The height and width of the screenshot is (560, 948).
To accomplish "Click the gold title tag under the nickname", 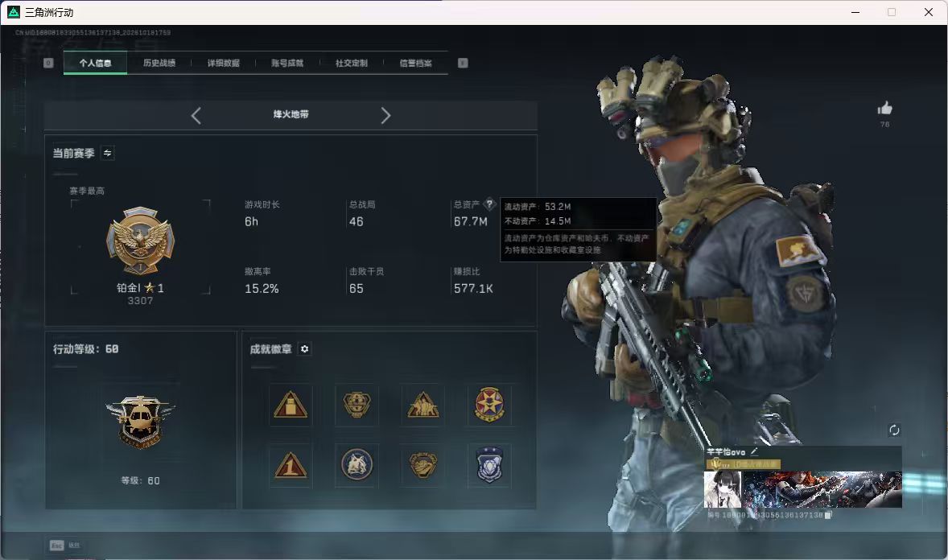I will (x=744, y=464).
